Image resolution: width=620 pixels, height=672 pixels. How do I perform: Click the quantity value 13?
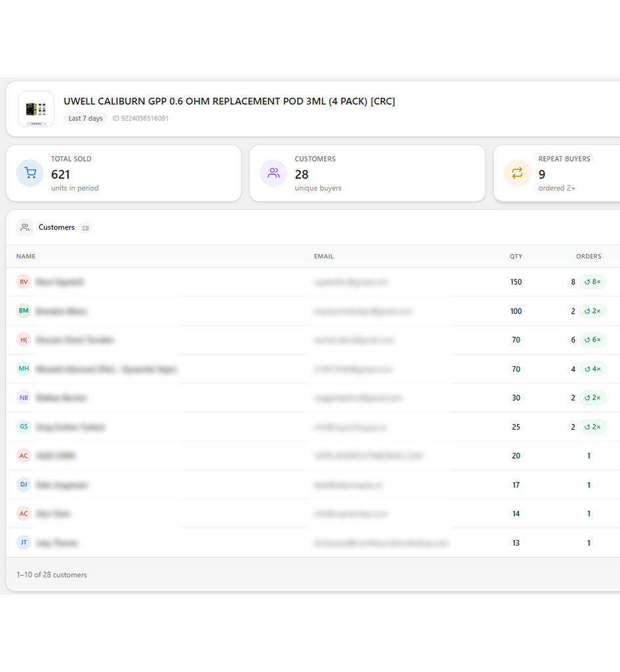pyautogui.click(x=516, y=543)
